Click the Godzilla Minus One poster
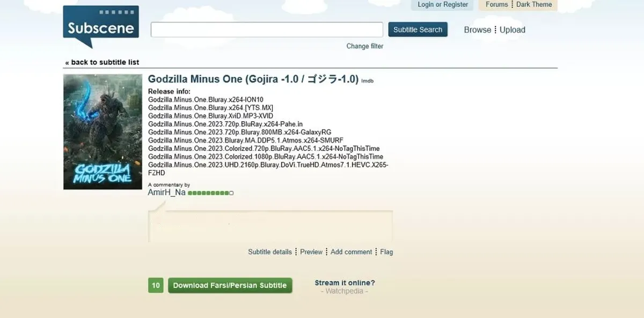Viewport: 644px width, 318px height. coord(103,131)
